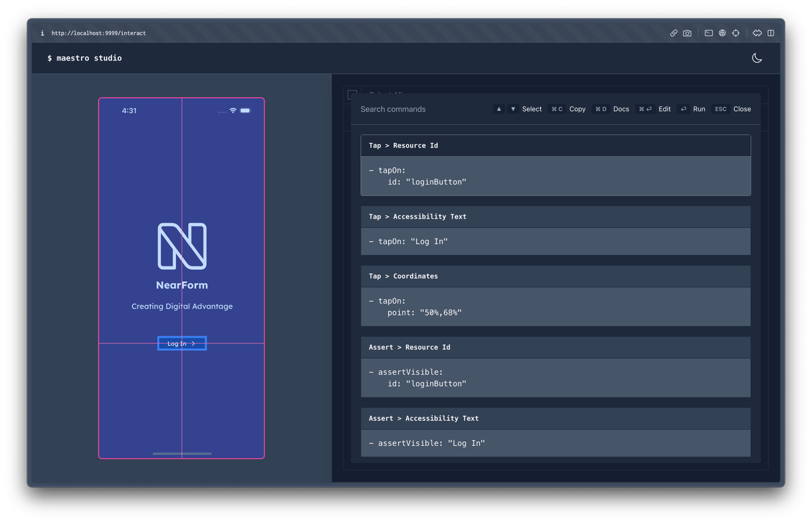The image size is (812, 523).
Task: Click the NearForm title text
Action: (182, 285)
